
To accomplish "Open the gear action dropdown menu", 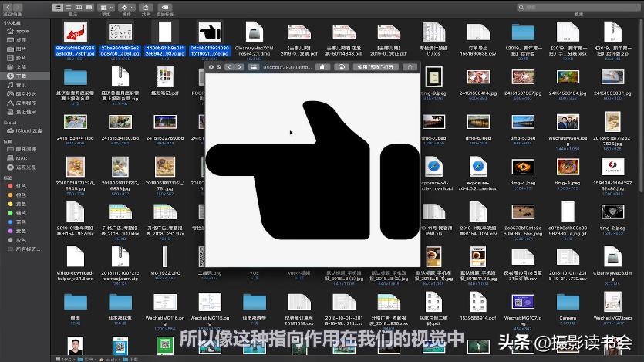I will [127, 7].
